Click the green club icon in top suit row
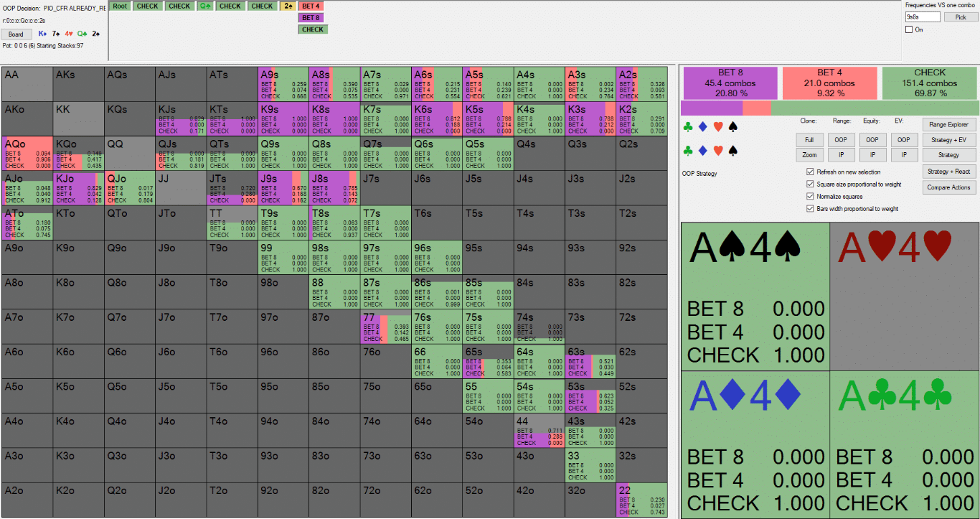 (688, 127)
